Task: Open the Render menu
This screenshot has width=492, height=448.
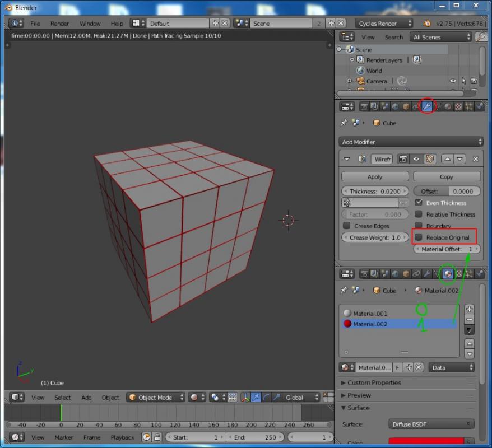Action: click(x=59, y=24)
